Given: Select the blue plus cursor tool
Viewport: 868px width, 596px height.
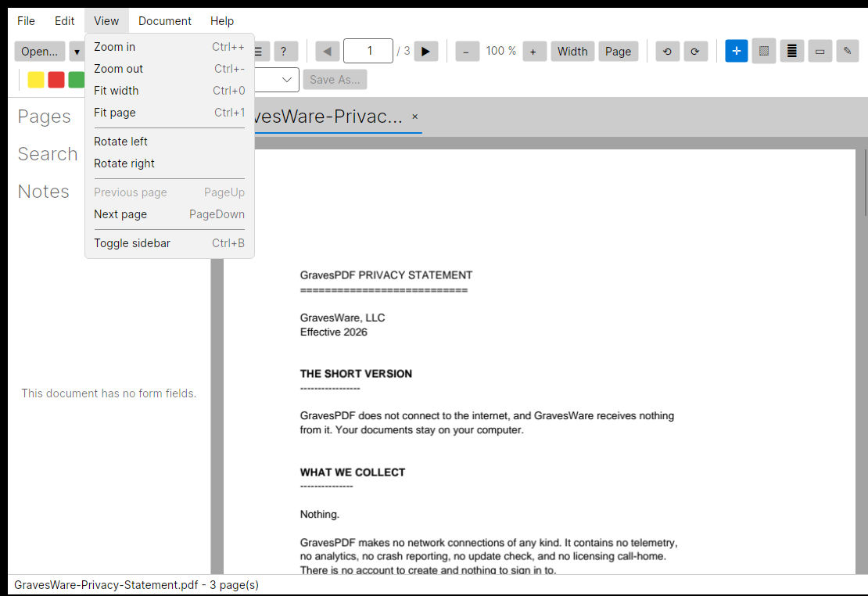Looking at the screenshot, I should tap(737, 51).
